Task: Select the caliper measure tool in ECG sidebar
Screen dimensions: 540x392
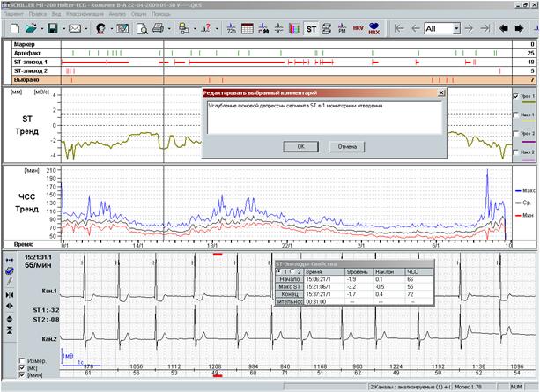Action: pyautogui.click(x=10, y=260)
